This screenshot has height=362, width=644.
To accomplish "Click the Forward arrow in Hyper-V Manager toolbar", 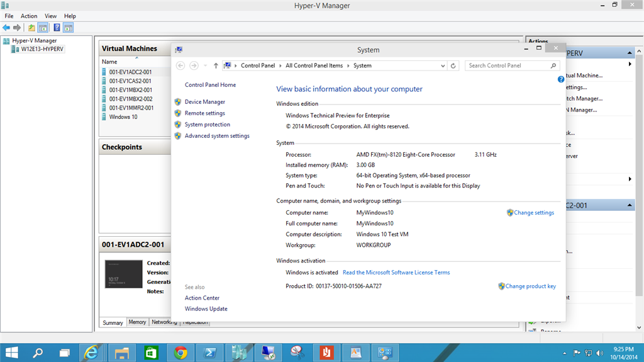I will tap(17, 28).
